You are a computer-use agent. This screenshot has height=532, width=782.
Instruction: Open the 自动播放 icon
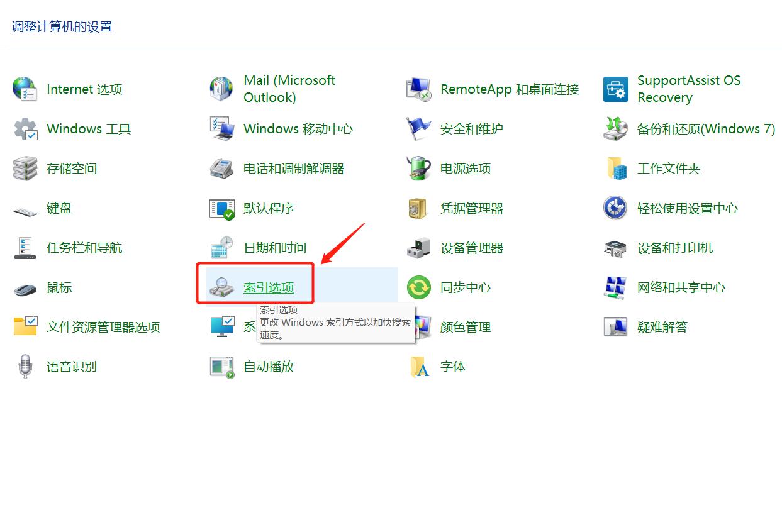(x=221, y=367)
